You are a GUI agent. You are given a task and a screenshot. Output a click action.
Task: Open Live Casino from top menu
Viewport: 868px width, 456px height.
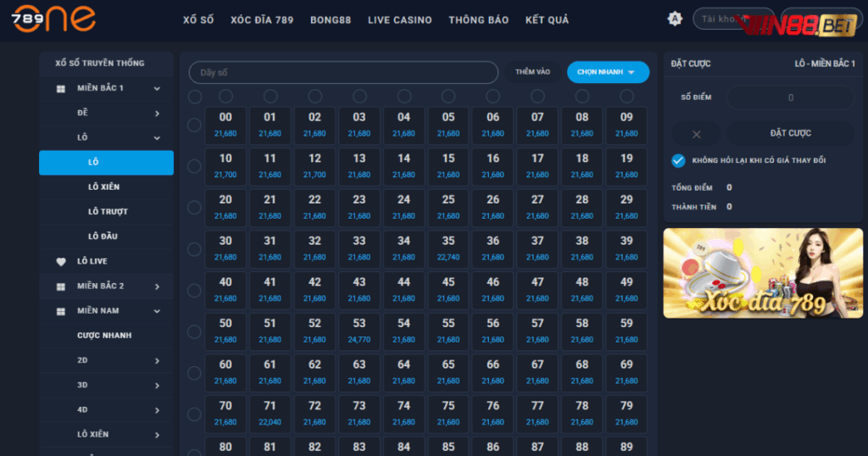coord(399,19)
